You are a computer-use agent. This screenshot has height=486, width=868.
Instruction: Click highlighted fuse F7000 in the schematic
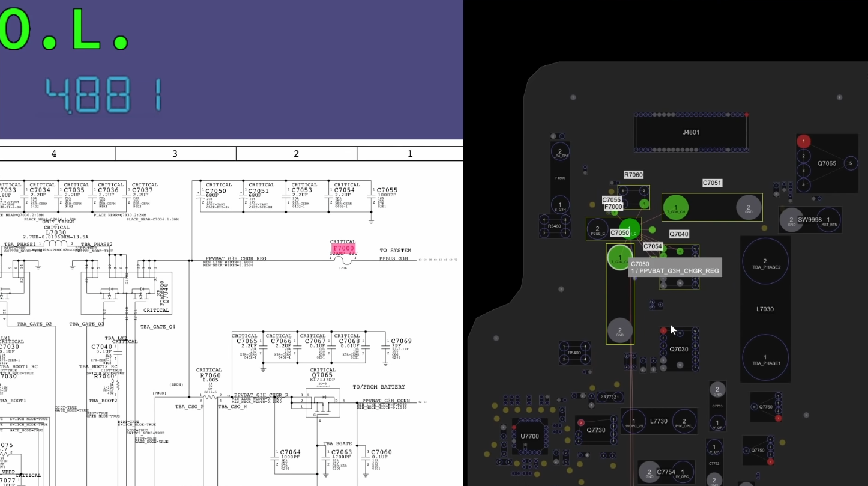pyautogui.click(x=343, y=249)
